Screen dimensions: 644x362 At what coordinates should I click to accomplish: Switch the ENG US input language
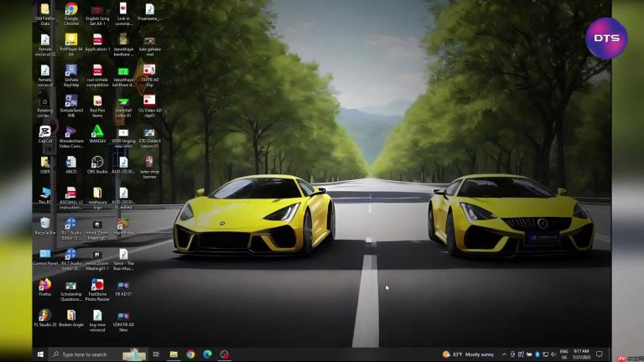pos(563,354)
